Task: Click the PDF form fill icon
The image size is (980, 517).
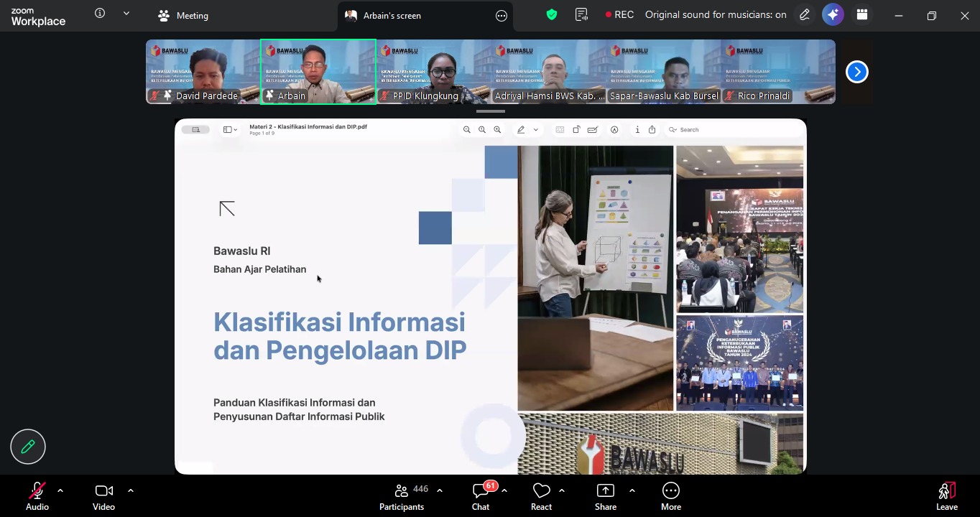Action: coord(593,130)
